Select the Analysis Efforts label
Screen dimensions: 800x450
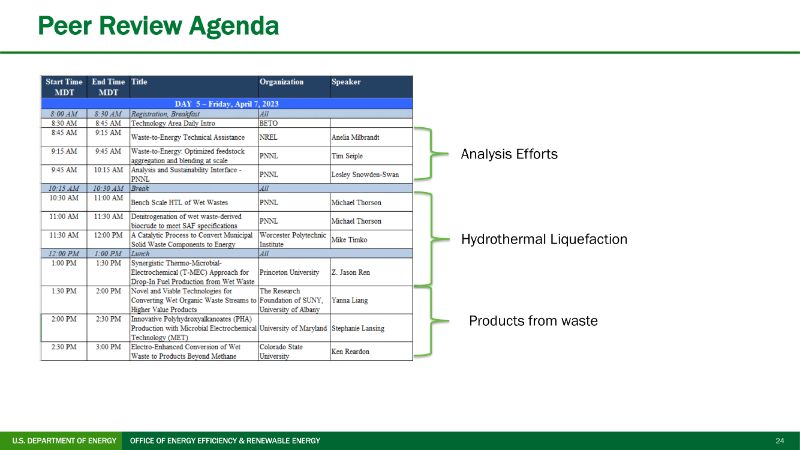coord(508,155)
